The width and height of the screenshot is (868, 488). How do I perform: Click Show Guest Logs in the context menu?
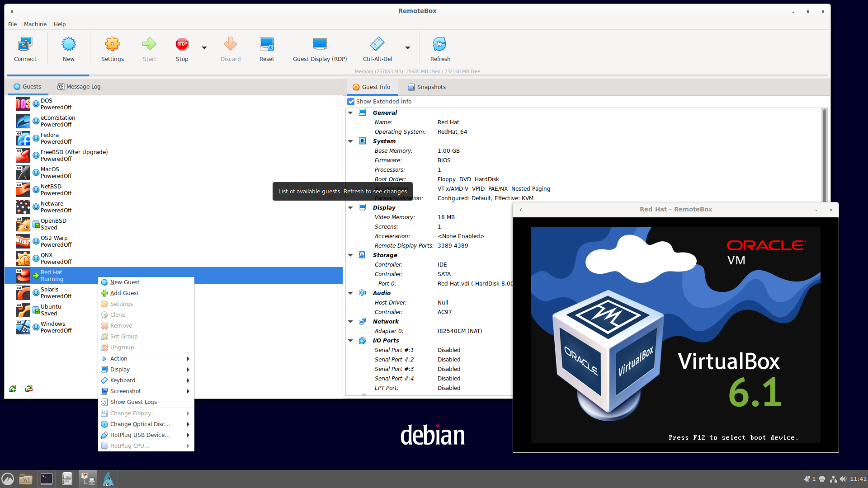(x=133, y=402)
